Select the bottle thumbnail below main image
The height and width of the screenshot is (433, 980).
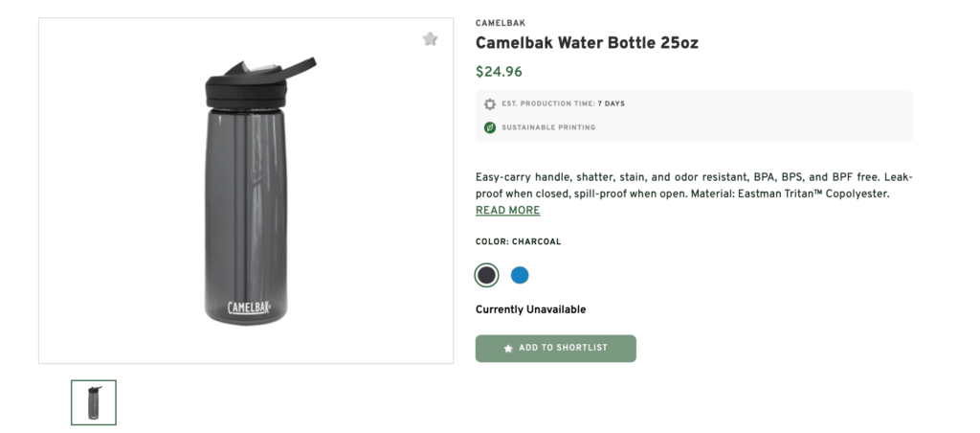[94, 402]
